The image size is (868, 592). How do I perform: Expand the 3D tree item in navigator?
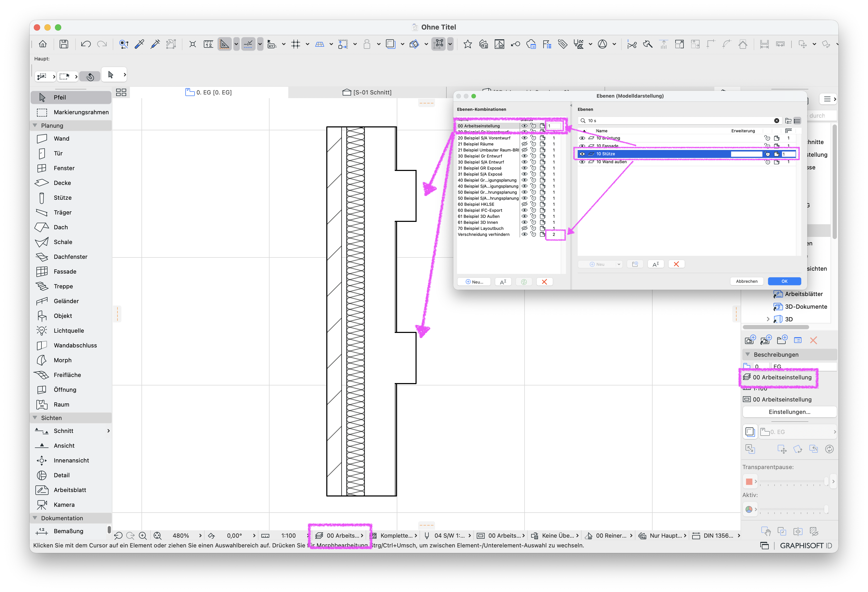pos(768,319)
